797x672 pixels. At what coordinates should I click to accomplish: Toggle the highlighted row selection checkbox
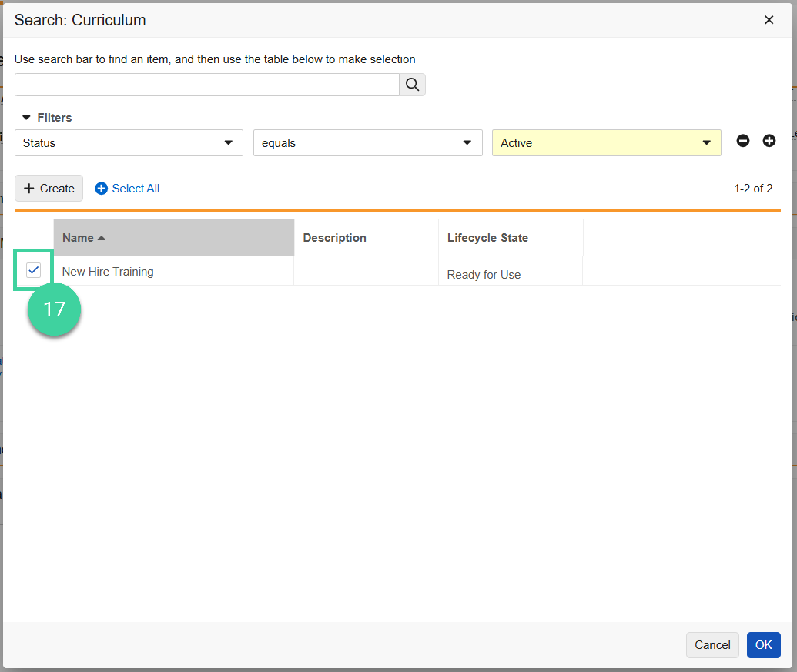[x=33, y=270]
